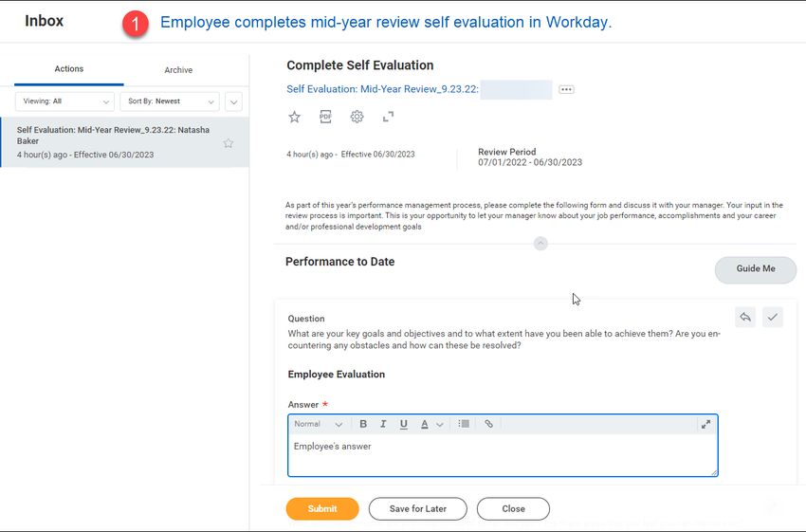
Task: Star the Complete Self Evaluation task
Action: coord(294,117)
